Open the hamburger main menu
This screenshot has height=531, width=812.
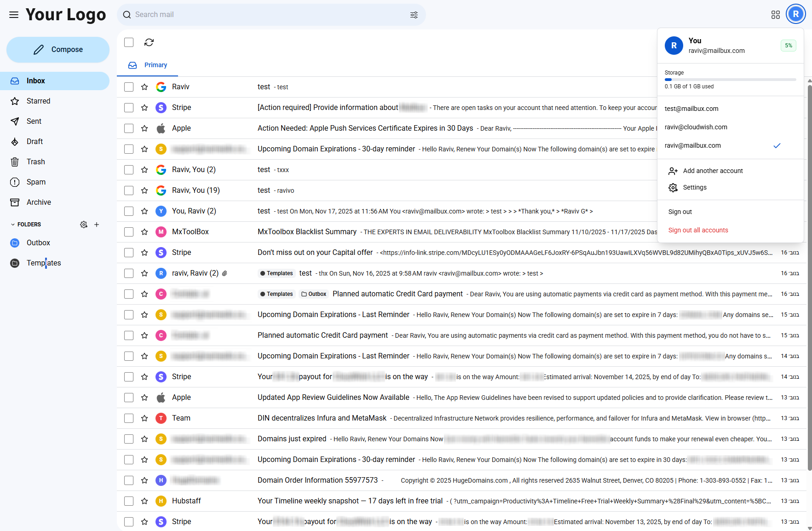click(14, 15)
